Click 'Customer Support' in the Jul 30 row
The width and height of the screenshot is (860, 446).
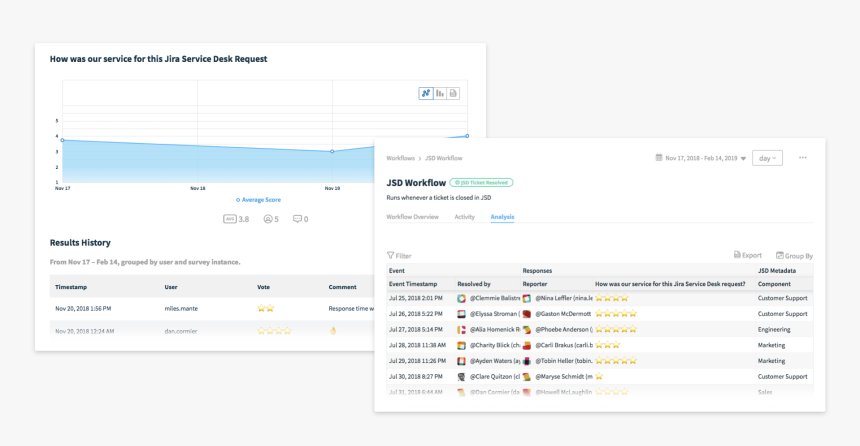[x=783, y=377]
